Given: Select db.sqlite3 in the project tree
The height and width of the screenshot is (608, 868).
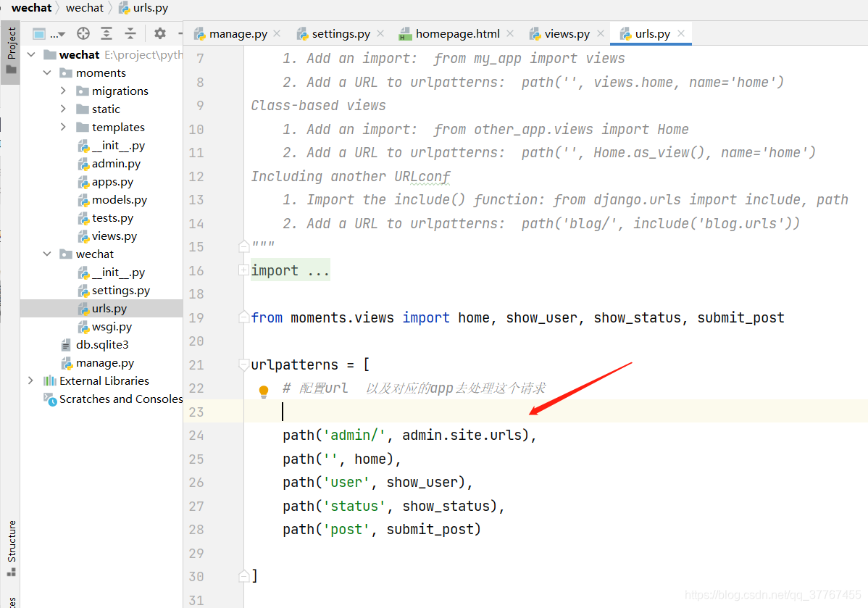Looking at the screenshot, I should [102, 344].
